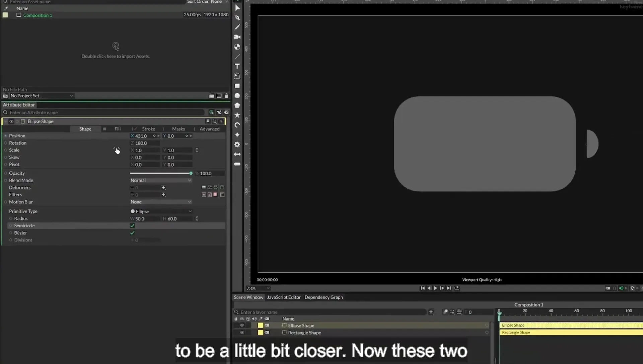643x364 pixels.
Task: Open the Primitive Type Ellipse dropdown
Action: point(161,211)
